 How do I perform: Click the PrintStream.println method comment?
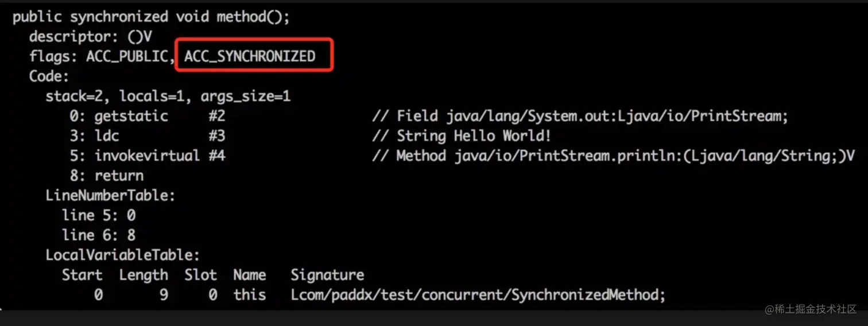(x=613, y=156)
